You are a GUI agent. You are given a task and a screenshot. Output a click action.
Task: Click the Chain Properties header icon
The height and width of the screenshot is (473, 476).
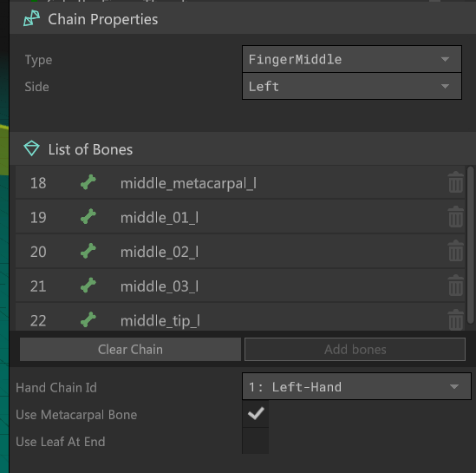[31, 18]
